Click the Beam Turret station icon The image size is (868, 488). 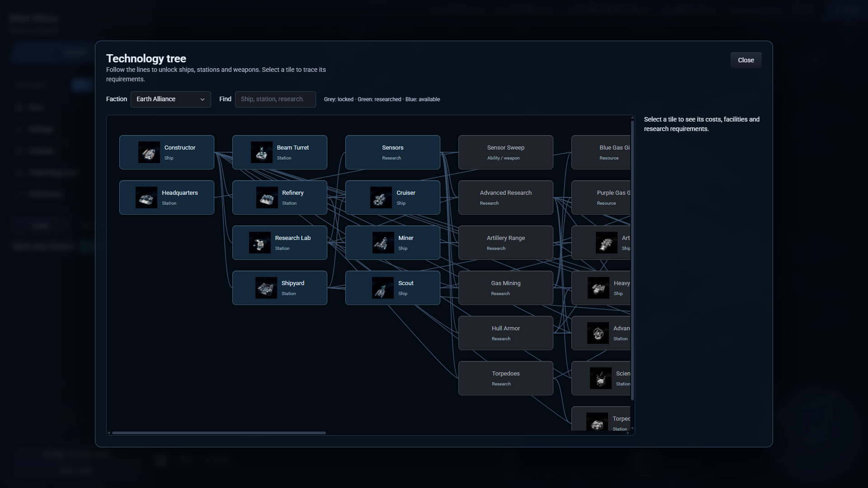pyautogui.click(x=261, y=152)
